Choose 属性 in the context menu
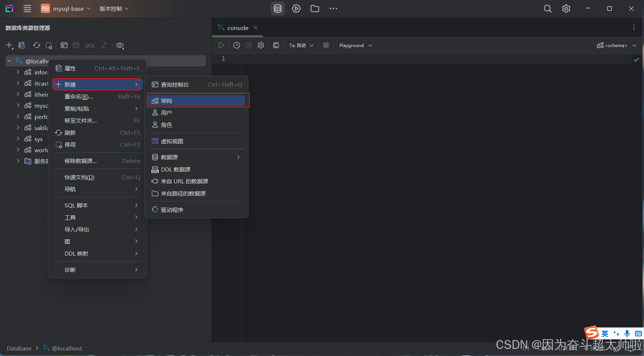Screen dimensions: 644x356 tap(97, 68)
